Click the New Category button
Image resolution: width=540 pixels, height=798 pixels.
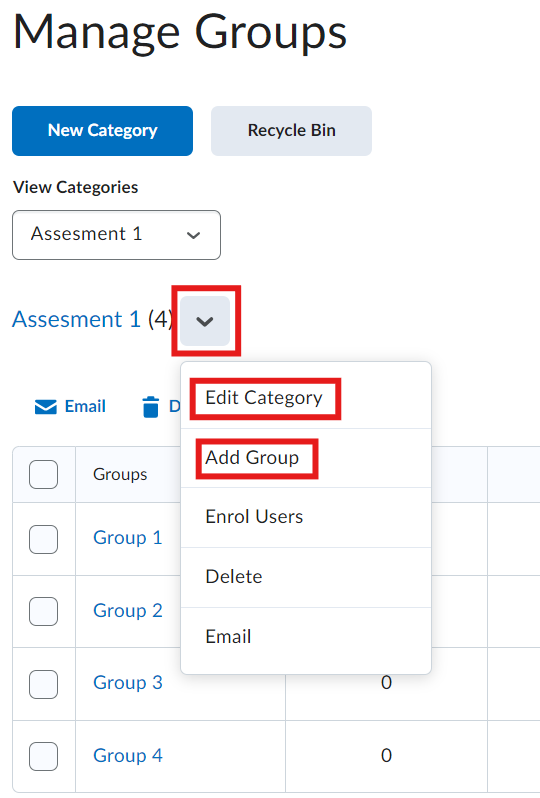102,131
